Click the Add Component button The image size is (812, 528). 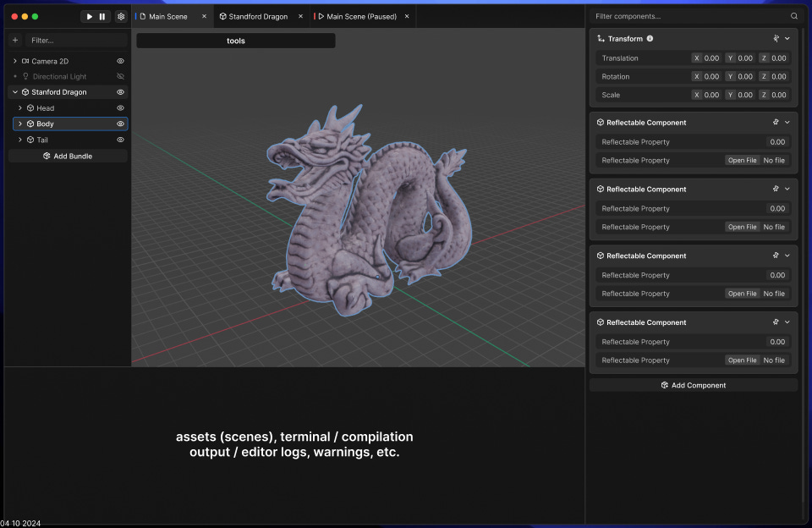[693, 385]
